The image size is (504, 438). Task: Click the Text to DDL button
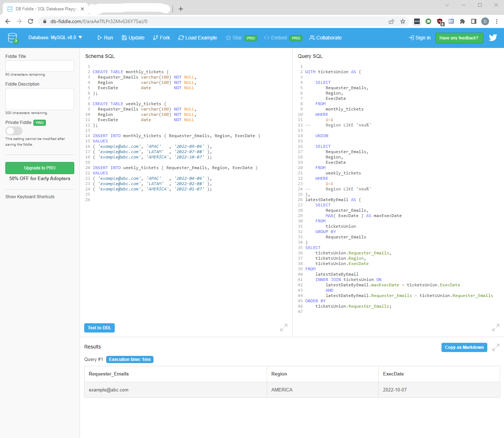(x=99, y=328)
